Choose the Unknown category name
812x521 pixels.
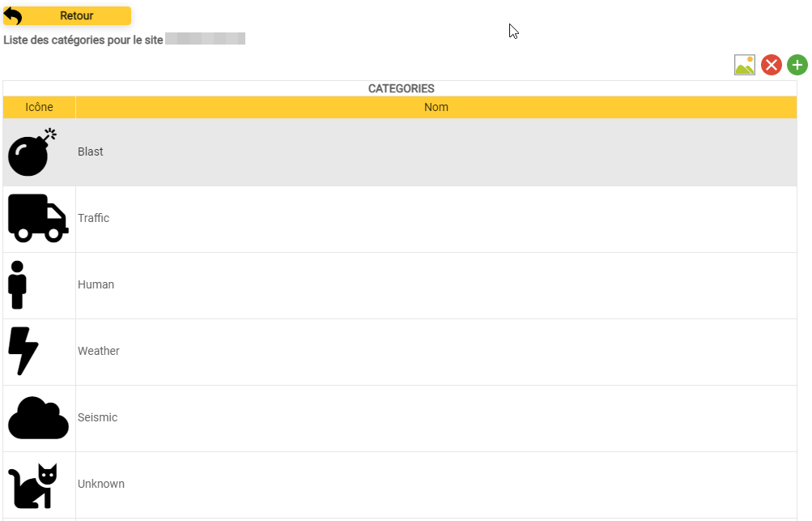pos(101,485)
